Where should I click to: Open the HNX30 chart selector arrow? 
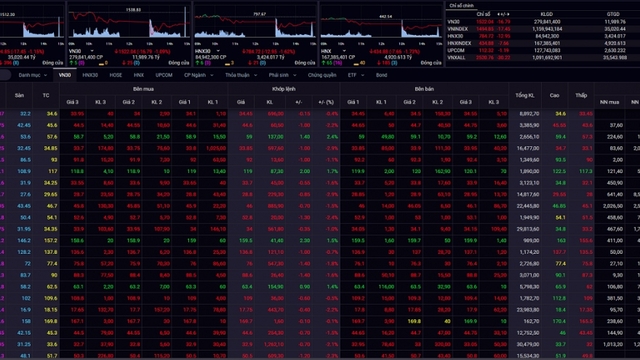coord(218,51)
